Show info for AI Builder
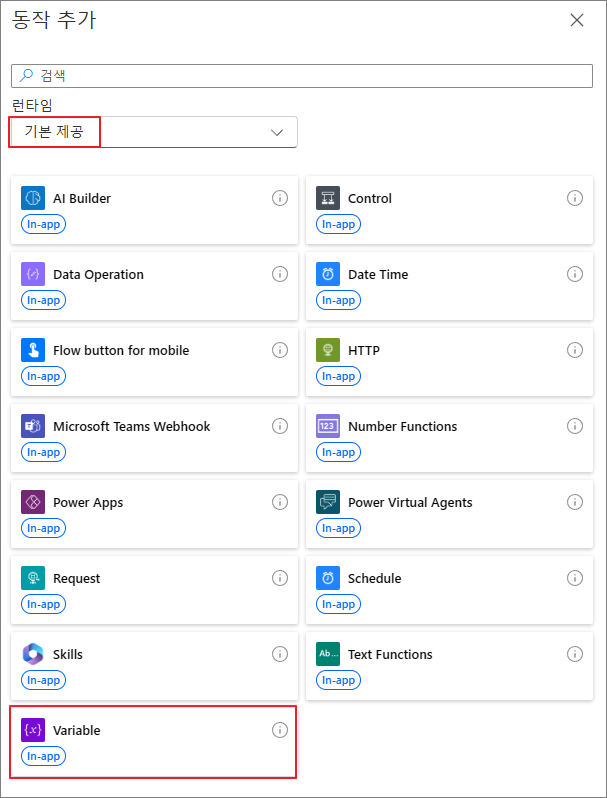This screenshot has width=607, height=798. tap(280, 198)
